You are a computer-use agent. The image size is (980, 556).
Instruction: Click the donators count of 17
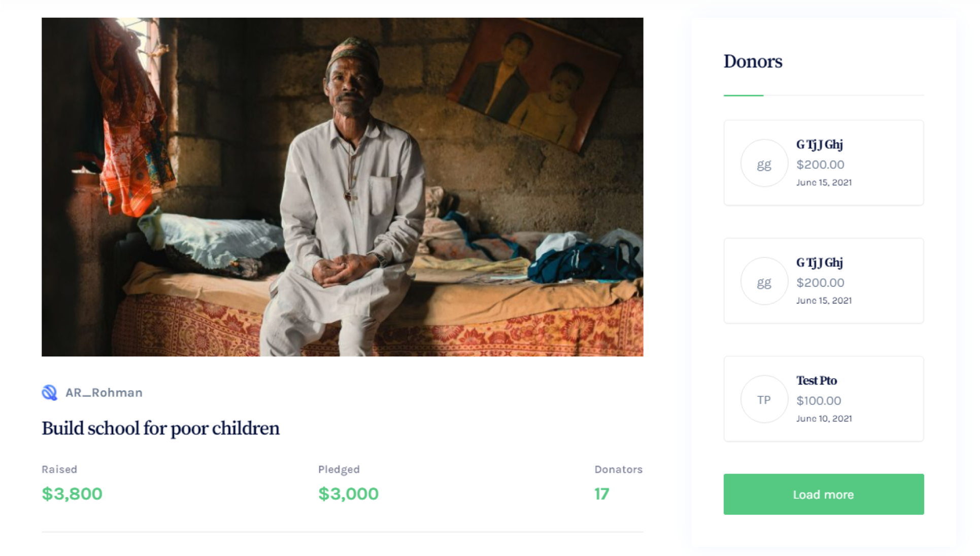[x=601, y=494]
